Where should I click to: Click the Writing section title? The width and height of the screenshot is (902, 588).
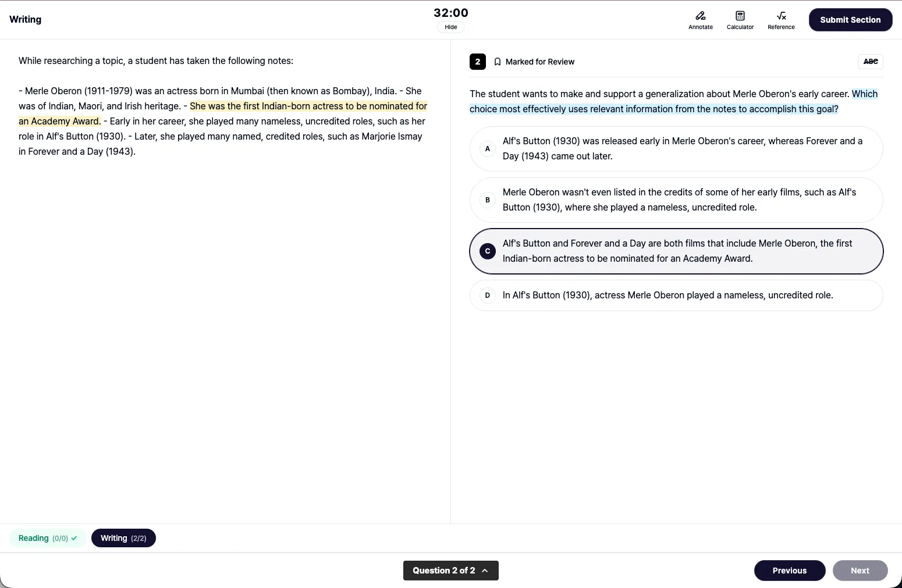click(x=26, y=19)
